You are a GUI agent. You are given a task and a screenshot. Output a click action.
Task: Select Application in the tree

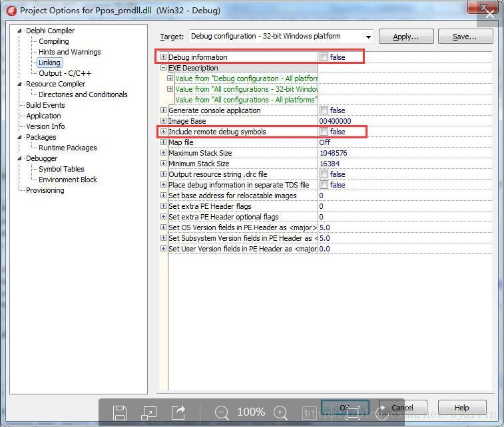click(x=43, y=116)
